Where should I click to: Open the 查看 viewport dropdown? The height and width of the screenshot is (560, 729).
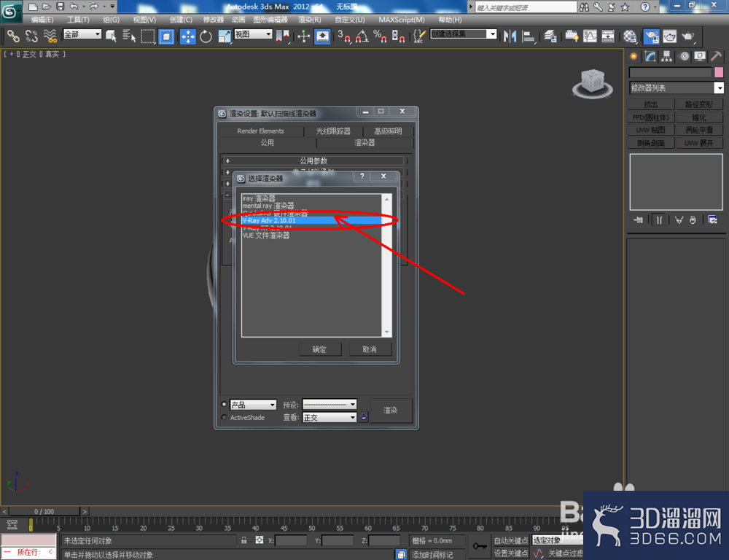tap(330, 418)
